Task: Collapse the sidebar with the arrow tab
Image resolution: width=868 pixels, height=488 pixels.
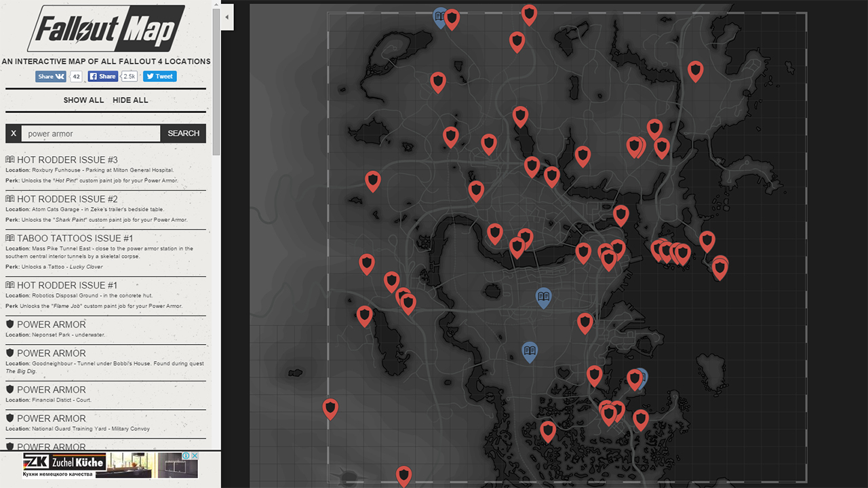Action: pos(227,17)
